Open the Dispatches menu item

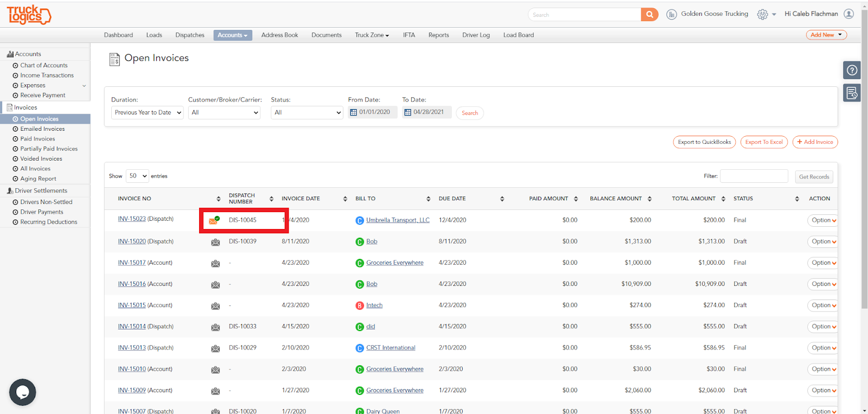(190, 35)
